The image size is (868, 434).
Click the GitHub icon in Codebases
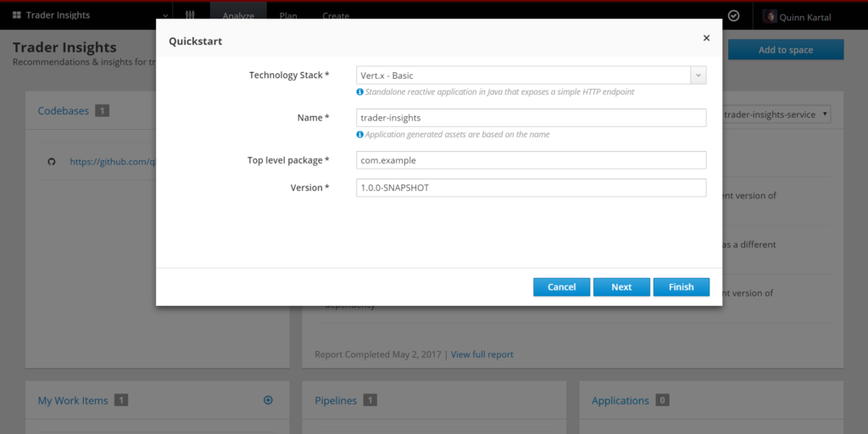click(x=51, y=161)
